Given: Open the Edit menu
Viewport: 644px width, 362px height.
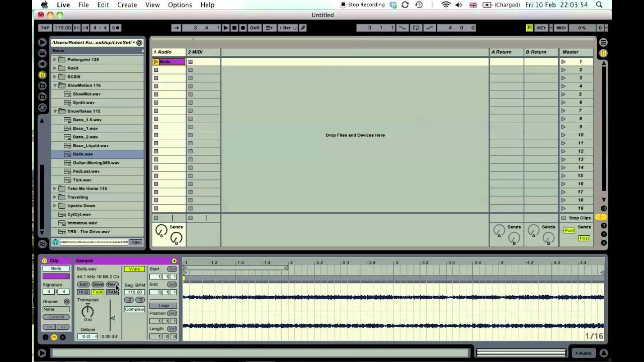Looking at the screenshot, I should click(x=103, y=5).
